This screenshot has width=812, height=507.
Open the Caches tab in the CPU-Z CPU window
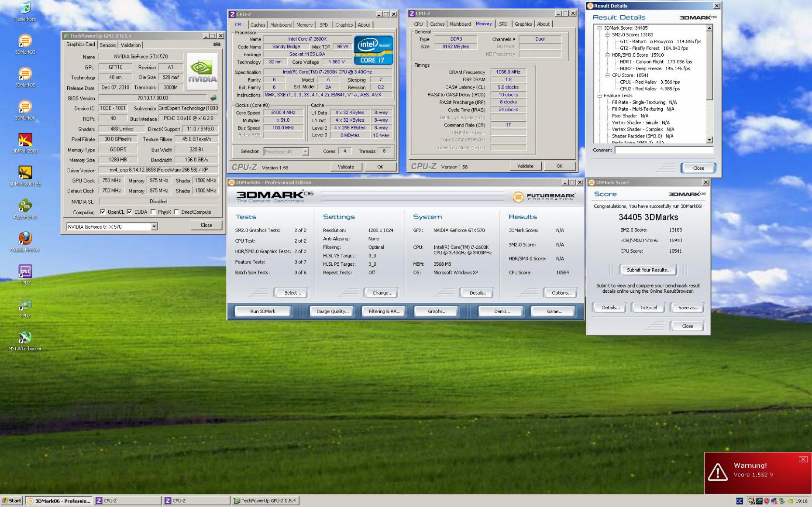pos(258,25)
